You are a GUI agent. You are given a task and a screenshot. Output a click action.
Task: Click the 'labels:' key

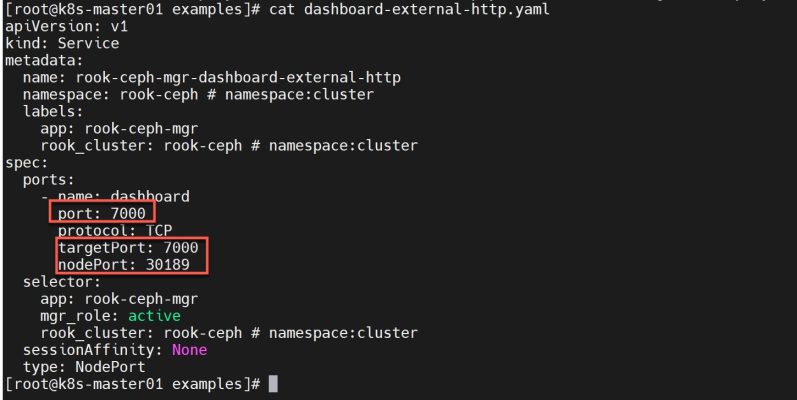tap(53, 111)
